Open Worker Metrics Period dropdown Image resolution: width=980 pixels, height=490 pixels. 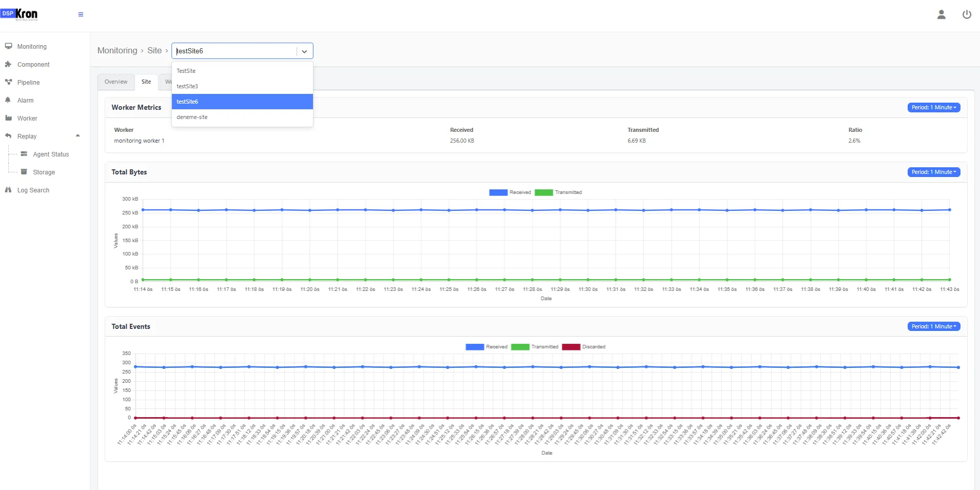pos(934,108)
